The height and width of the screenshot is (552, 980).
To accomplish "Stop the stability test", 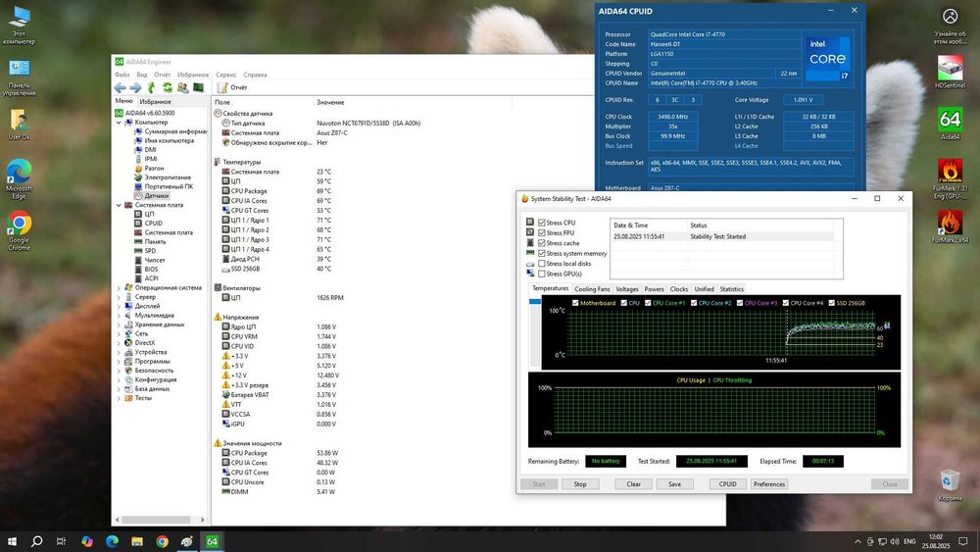I will point(580,484).
